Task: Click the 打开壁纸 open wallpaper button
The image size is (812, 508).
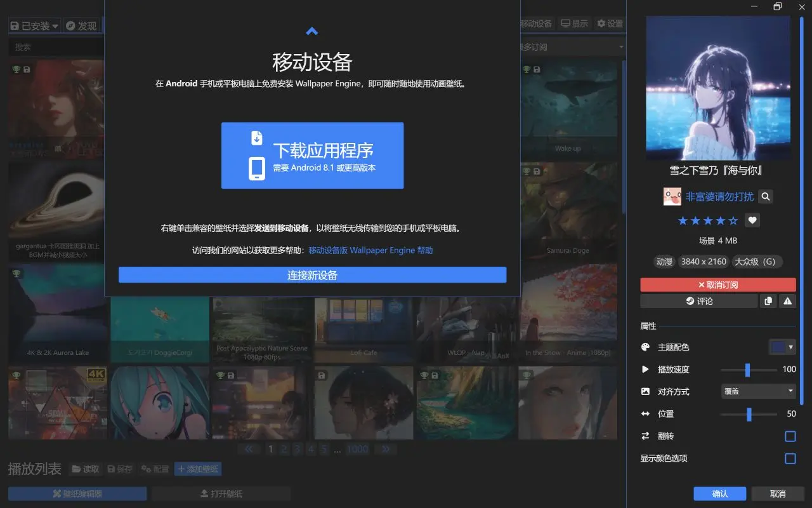Action: click(x=221, y=493)
